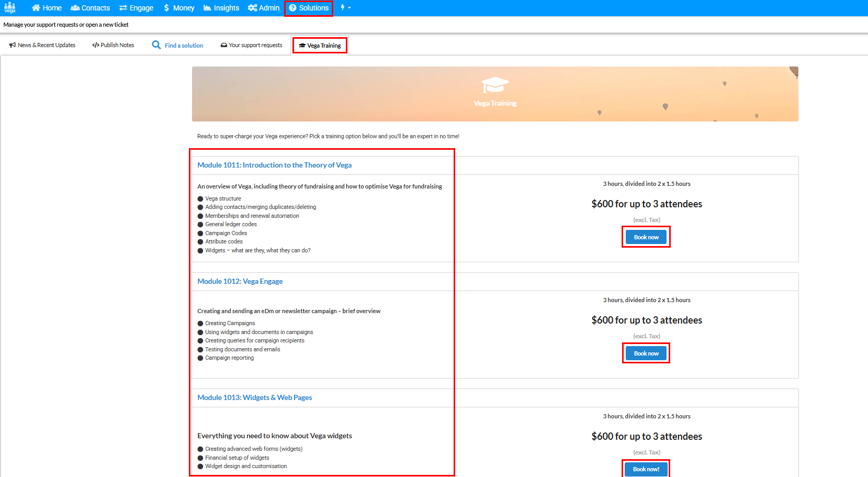The image size is (868, 477).
Task: Click the graduation cap icon in banner
Action: (495, 85)
